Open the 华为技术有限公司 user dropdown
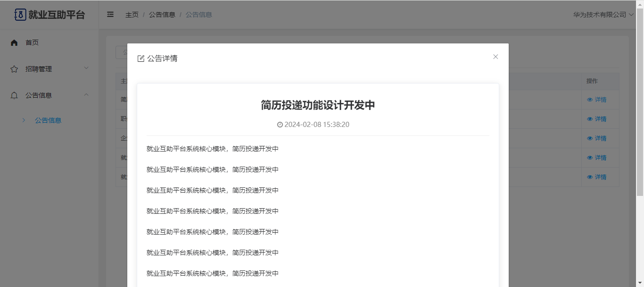Viewport: 644px width, 287px height. [x=603, y=15]
